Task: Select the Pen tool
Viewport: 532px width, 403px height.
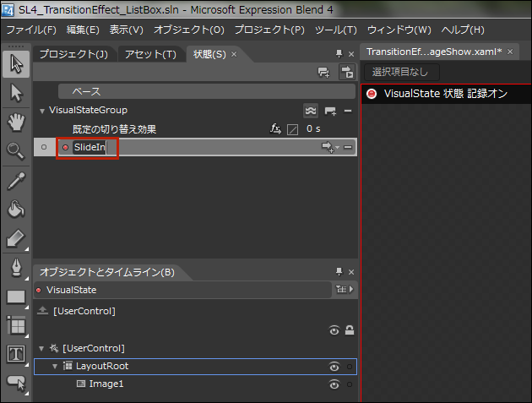Action: tap(16, 268)
